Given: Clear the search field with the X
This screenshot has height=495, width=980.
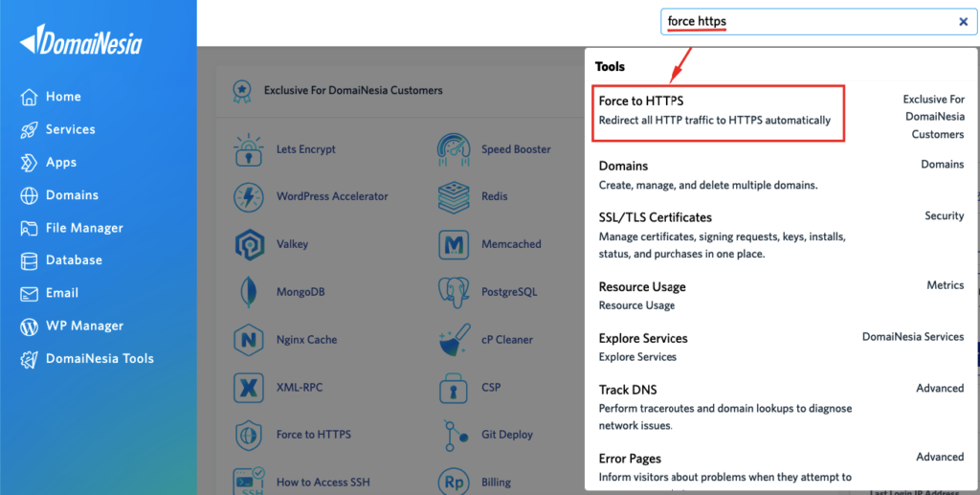Looking at the screenshot, I should (963, 22).
